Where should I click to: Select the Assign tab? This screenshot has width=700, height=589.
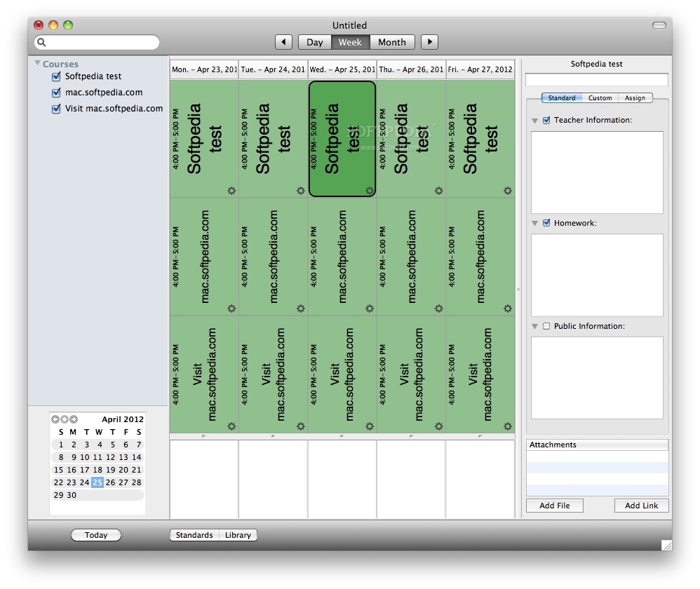635,97
